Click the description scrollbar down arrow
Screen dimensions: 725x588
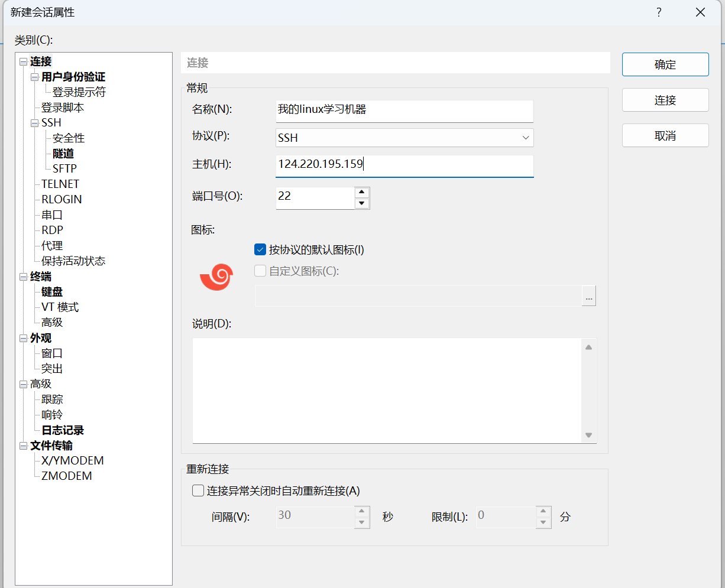[x=588, y=435]
